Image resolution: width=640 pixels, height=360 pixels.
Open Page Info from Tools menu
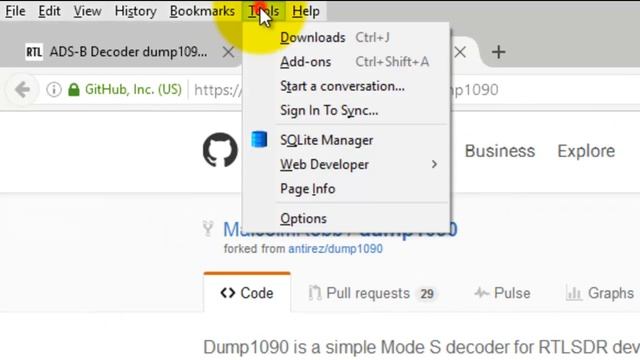(347, 189)
